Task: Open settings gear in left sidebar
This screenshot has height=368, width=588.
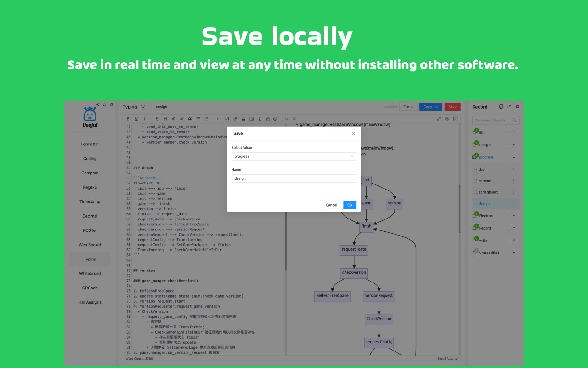Action: (x=104, y=105)
